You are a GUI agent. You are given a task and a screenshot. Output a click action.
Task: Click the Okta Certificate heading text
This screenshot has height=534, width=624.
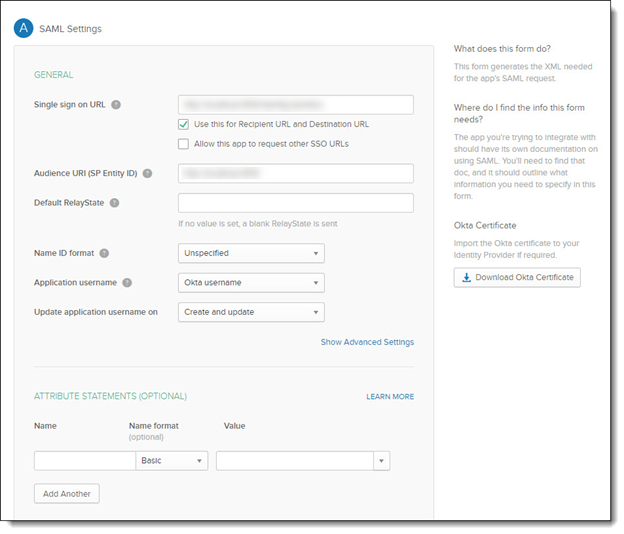point(486,226)
